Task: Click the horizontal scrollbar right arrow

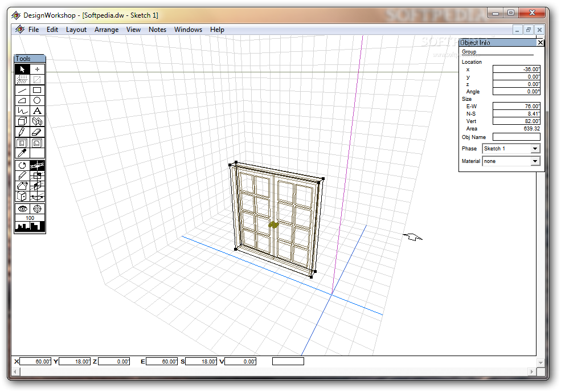Action: click(x=532, y=372)
